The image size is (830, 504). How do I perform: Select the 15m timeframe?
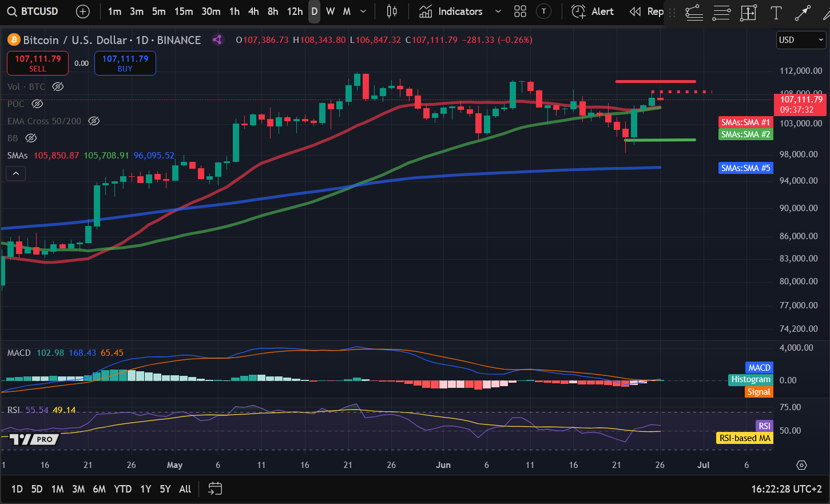pos(184,11)
